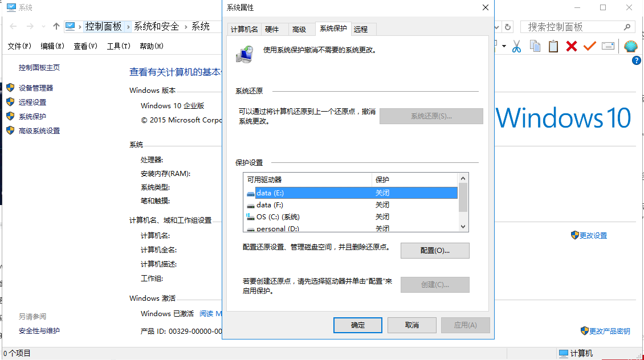Switch to 远程 tab
The image size is (644, 360).
pyautogui.click(x=361, y=29)
